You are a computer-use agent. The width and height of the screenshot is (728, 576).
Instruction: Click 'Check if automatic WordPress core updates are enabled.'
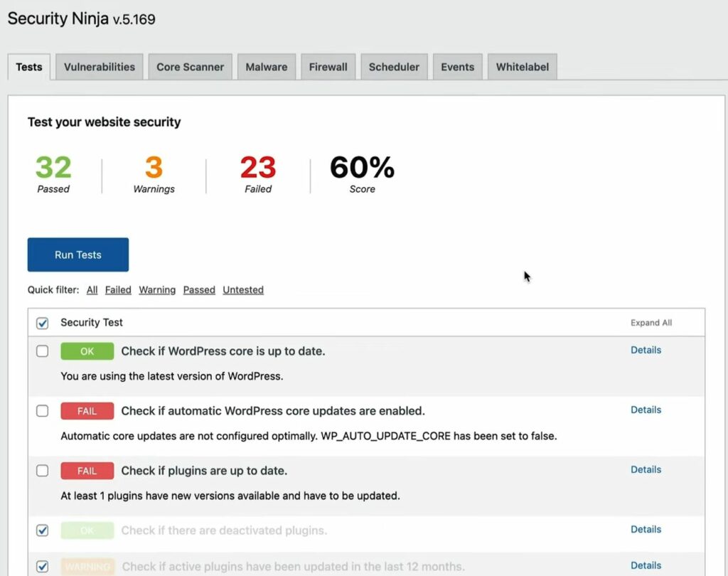[x=273, y=411]
